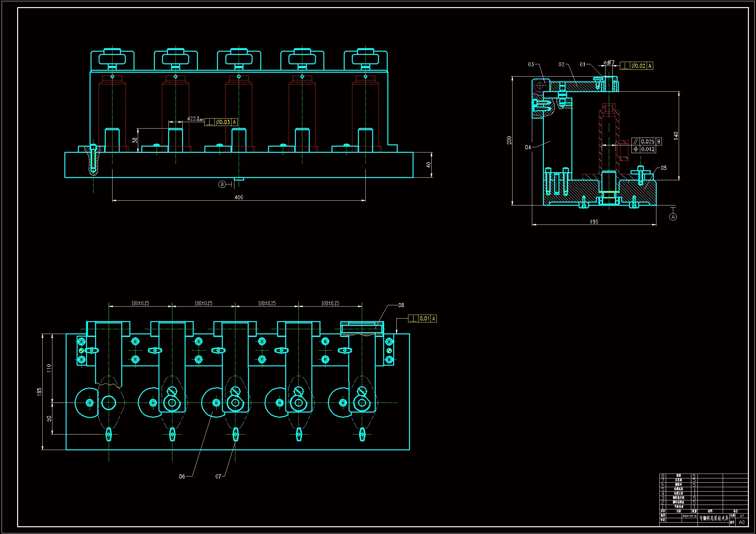This screenshot has width=756, height=534.
Task: Select the 195 width dimension text
Action: point(594,222)
